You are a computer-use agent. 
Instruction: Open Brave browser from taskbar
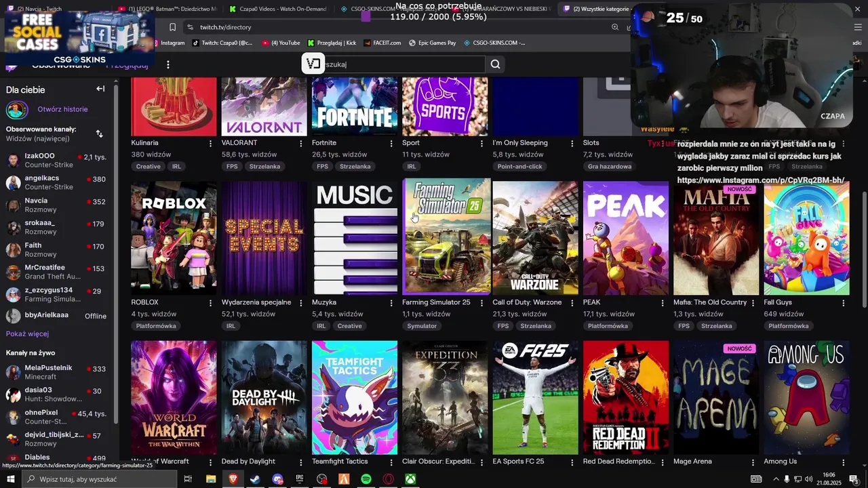pyautogui.click(x=233, y=479)
